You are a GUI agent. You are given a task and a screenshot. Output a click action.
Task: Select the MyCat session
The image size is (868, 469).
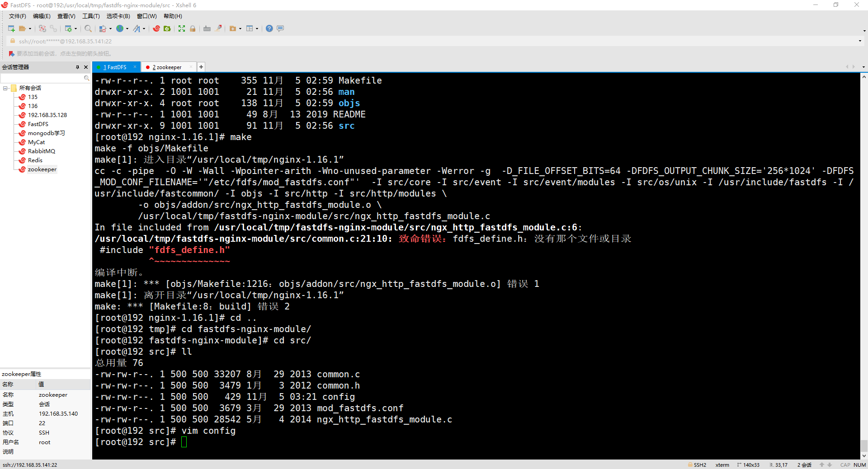(36, 142)
